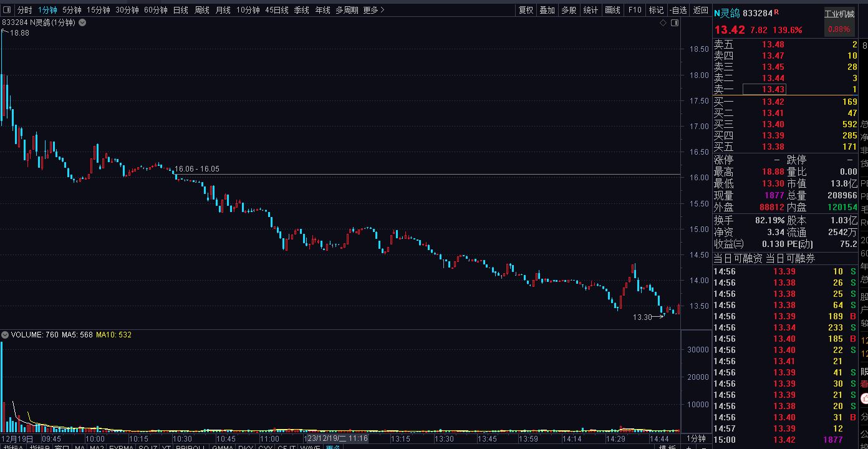Viewport: 868px width, 449px height.
Task: Click the S trade marker at price 13.34
Action: point(853,327)
